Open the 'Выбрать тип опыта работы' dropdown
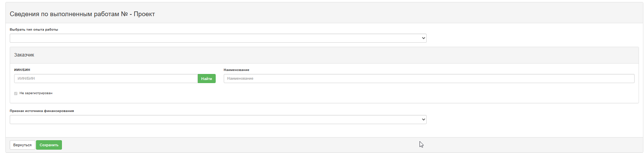 pos(218,38)
